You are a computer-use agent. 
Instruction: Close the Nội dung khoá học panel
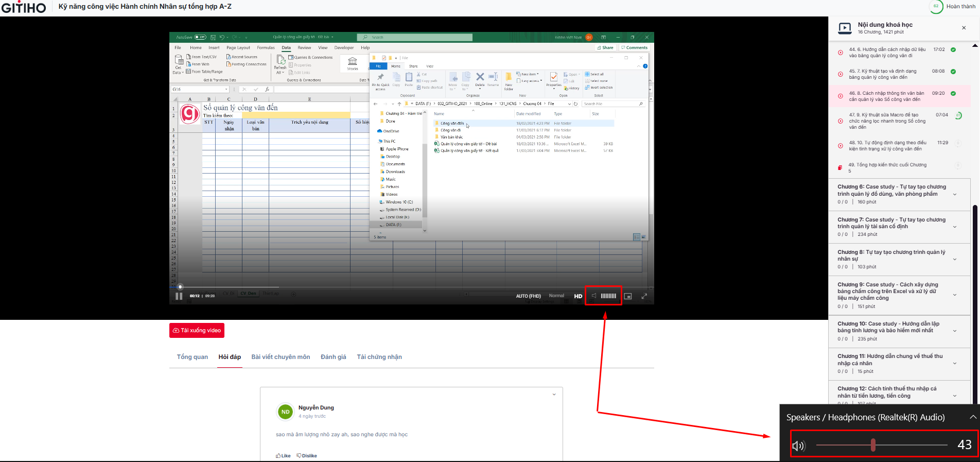[x=964, y=28]
